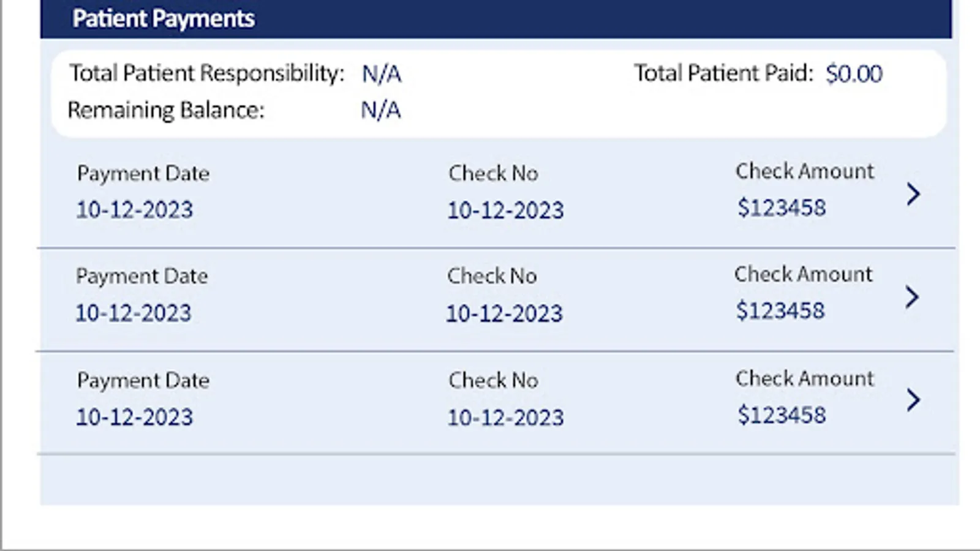Click the second row's $123458 check amount
The image size is (980, 551).
pyautogui.click(x=780, y=311)
